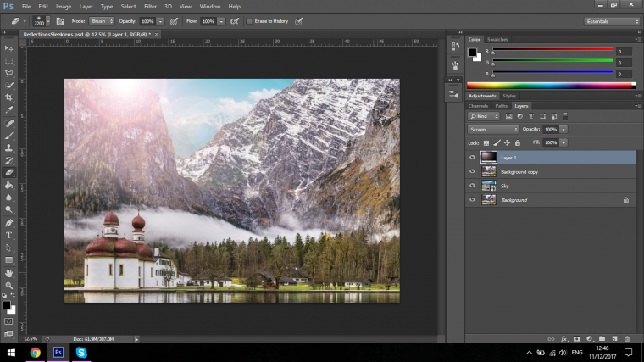This screenshot has height=362, width=644.
Task: Select the Spot Healing Brush tool
Action: [x=8, y=123]
